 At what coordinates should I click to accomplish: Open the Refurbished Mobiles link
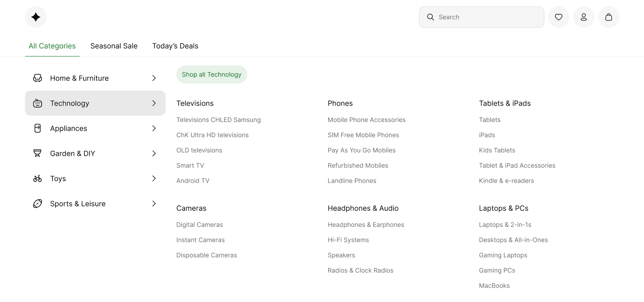click(x=358, y=166)
